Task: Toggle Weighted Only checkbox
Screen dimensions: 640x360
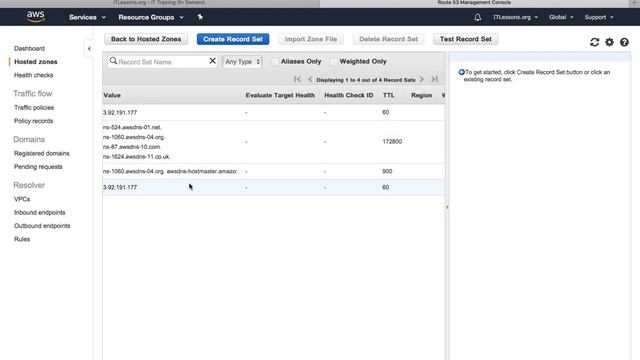Action: coord(334,62)
